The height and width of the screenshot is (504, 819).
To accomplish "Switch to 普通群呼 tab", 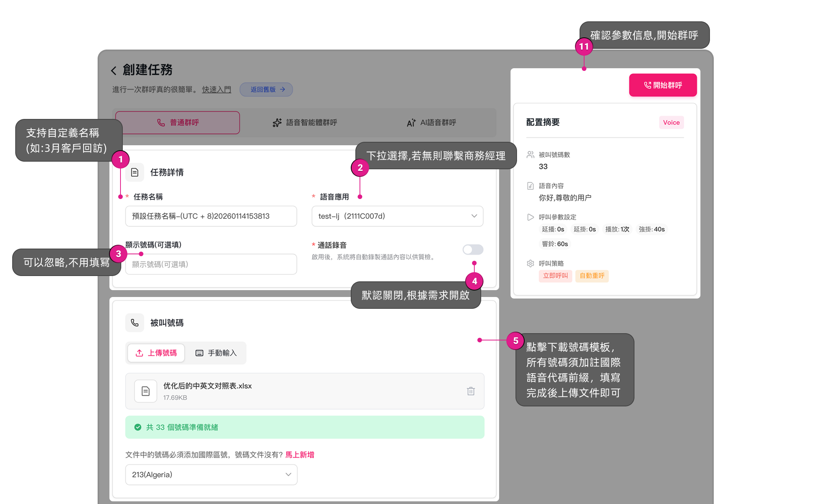I will point(178,123).
